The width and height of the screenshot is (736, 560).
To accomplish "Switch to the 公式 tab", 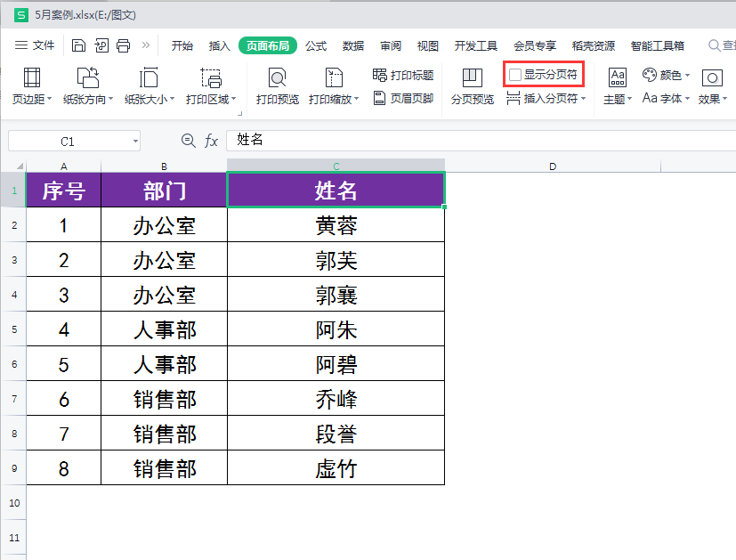I will (316, 45).
